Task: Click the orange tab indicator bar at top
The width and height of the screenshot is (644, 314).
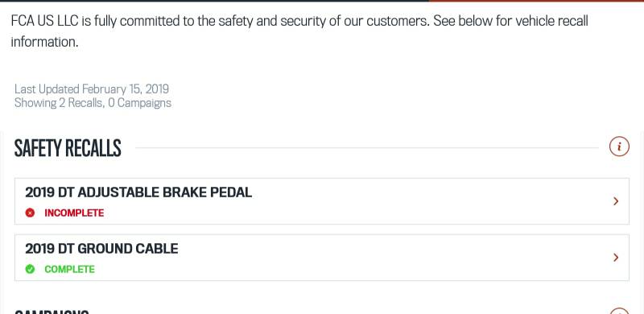Action: (536, 1)
